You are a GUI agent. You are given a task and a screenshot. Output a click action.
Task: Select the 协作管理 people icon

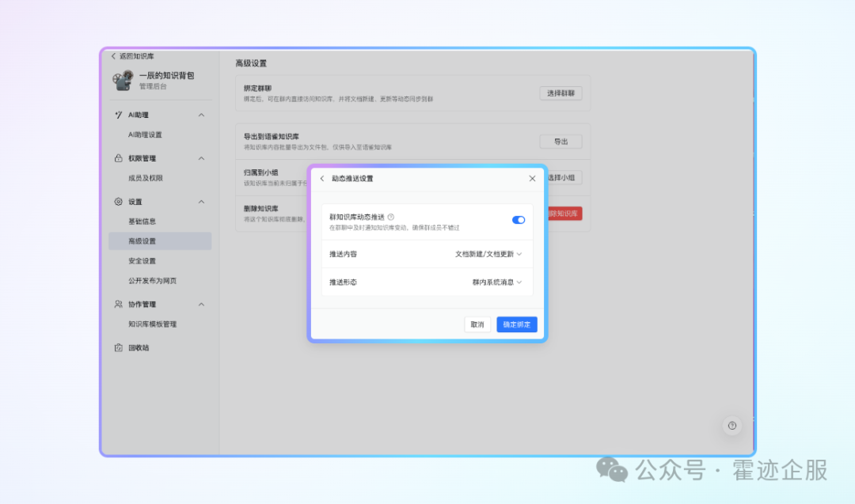pos(118,304)
